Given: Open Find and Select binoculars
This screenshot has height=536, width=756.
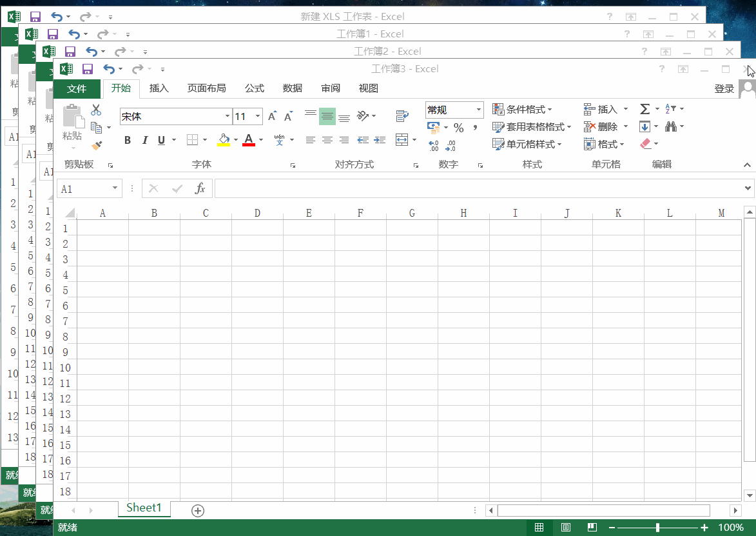Looking at the screenshot, I should point(671,126).
